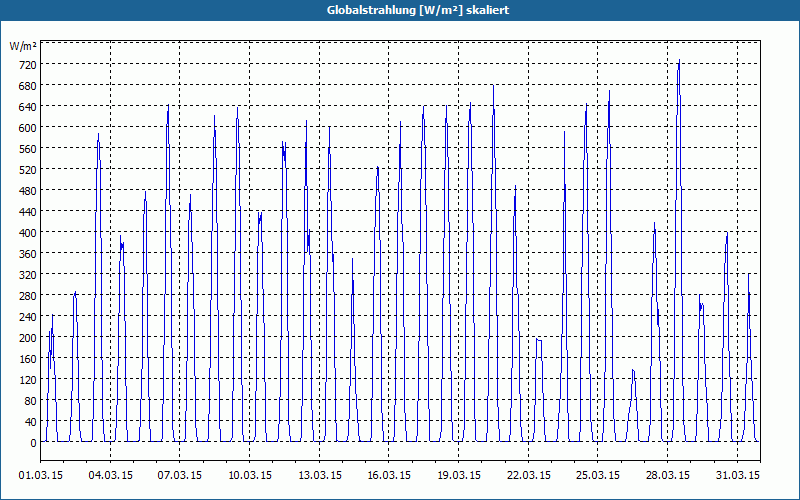Click the 04.03.15 date label

pyautogui.click(x=110, y=475)
